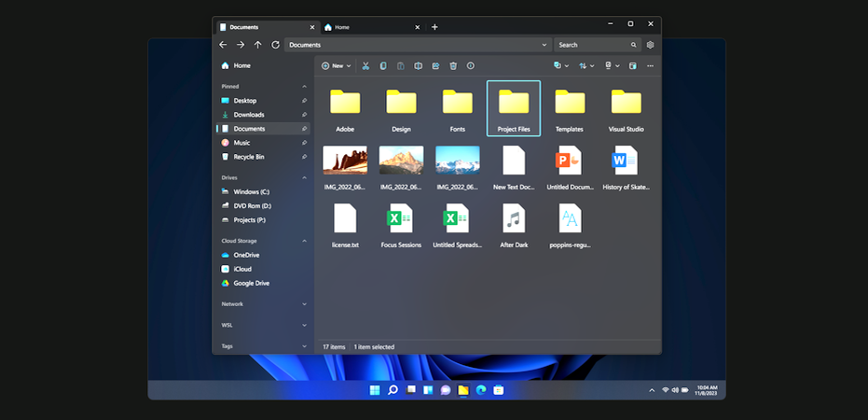Click the Cut scissors icon in toolbar
Screen dimensions: 868x420
tap(365, 66)
